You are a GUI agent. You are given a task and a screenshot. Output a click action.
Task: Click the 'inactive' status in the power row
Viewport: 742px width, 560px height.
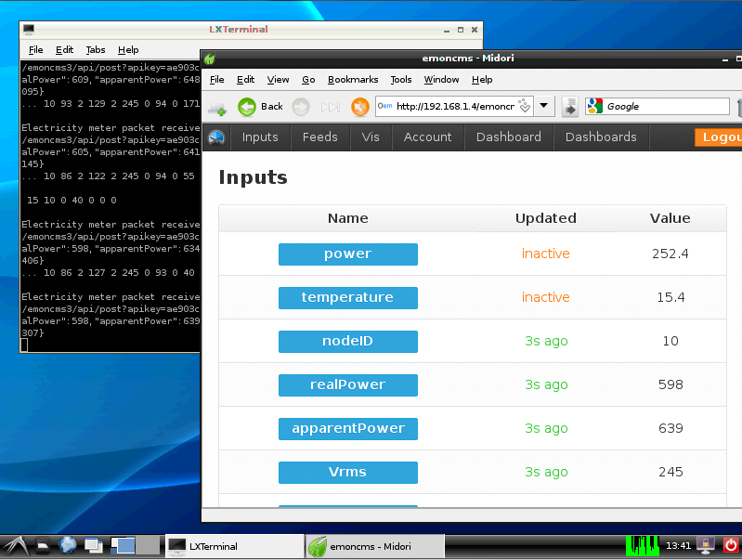(x=546, y=254)
